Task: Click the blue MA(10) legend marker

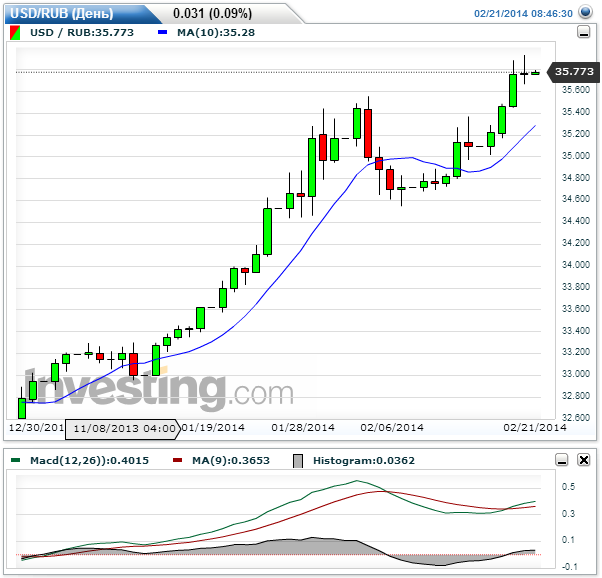Action: pos(164,32)
